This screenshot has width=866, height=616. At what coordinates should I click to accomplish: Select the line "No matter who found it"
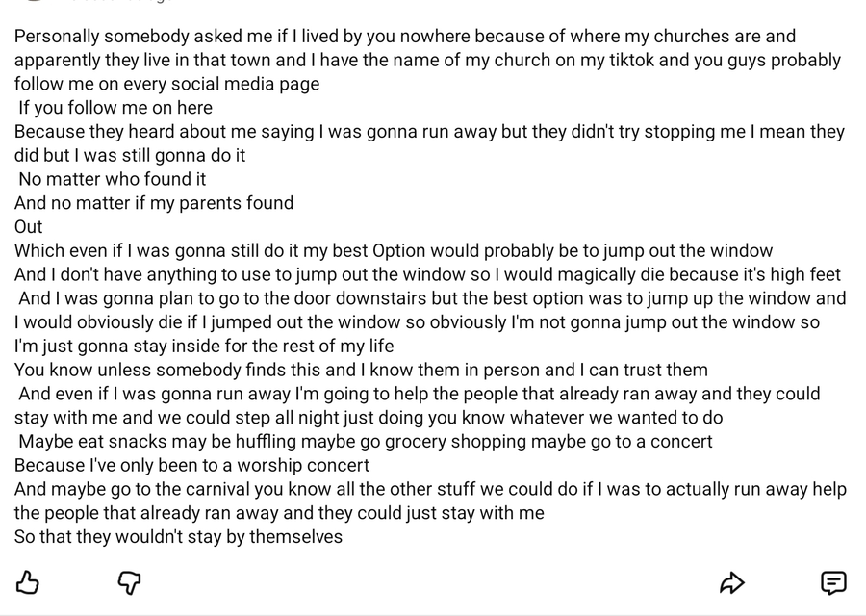pos(112,179)
